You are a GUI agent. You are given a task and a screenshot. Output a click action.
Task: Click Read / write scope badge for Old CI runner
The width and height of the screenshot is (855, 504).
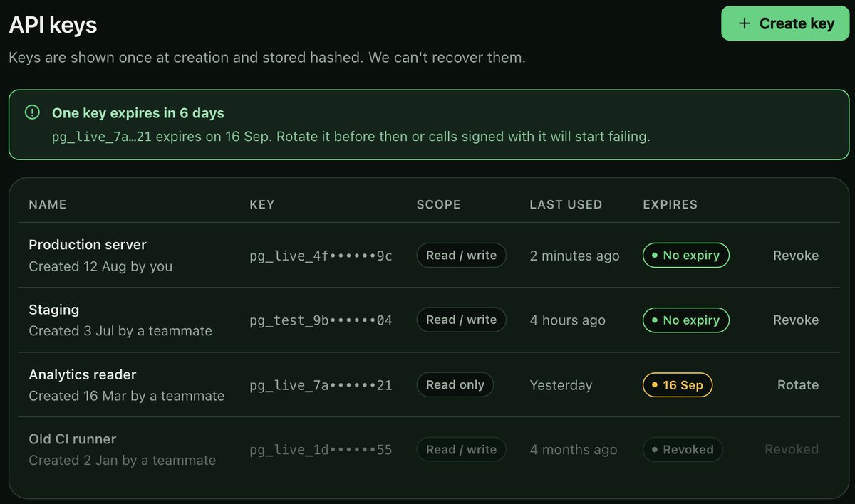click(x=462, y=450)
